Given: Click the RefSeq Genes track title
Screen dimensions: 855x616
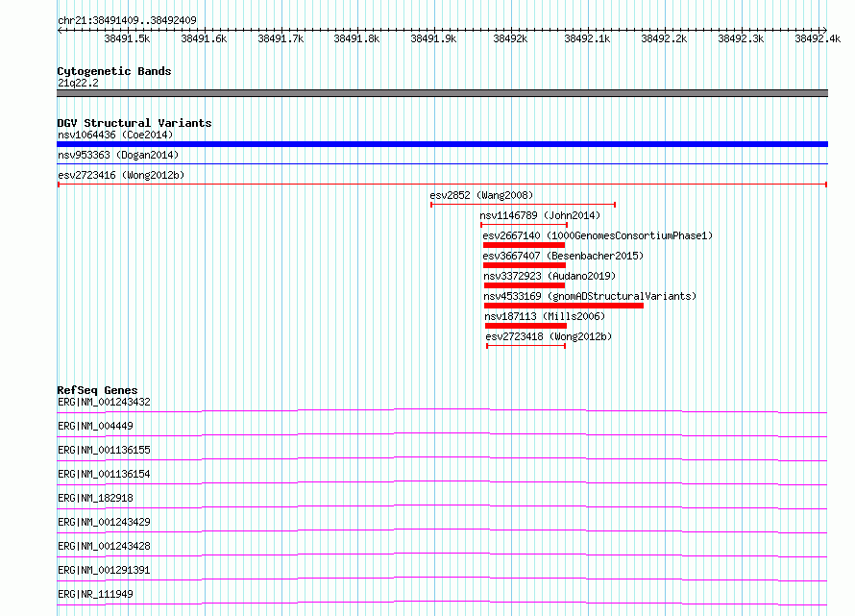Looking at the screenshot, I should tap(97, 391).
